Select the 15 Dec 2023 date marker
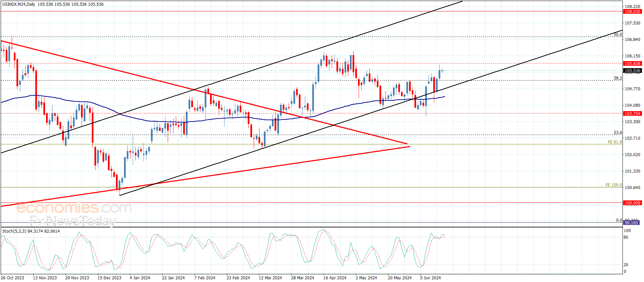The image size is (644, 282). 109,278
